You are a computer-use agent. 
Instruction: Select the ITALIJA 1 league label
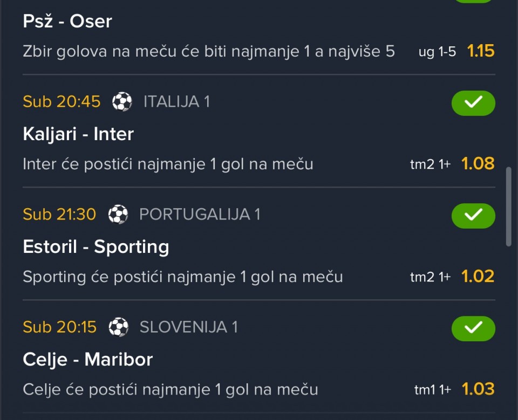pos(176,101)
